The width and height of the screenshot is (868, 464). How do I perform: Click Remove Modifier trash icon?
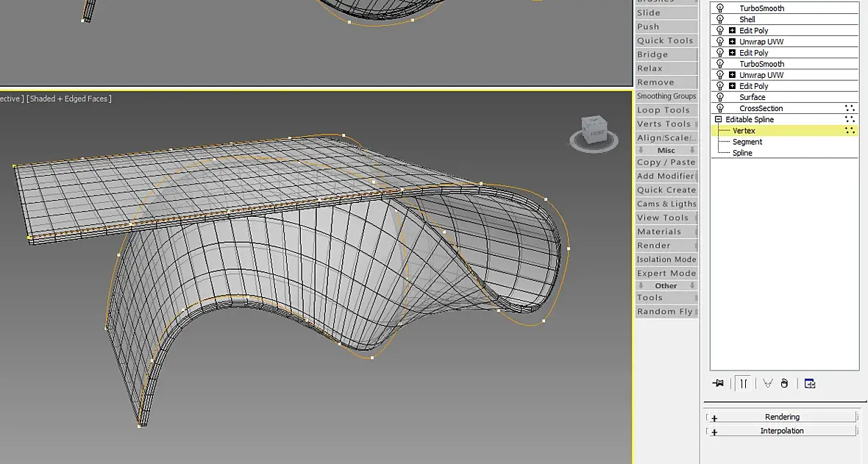784,383
